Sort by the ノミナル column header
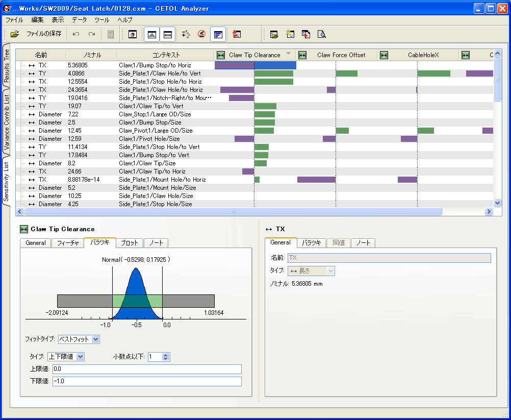The height and width of the screenshot is (420, 511). click(92, 55)
